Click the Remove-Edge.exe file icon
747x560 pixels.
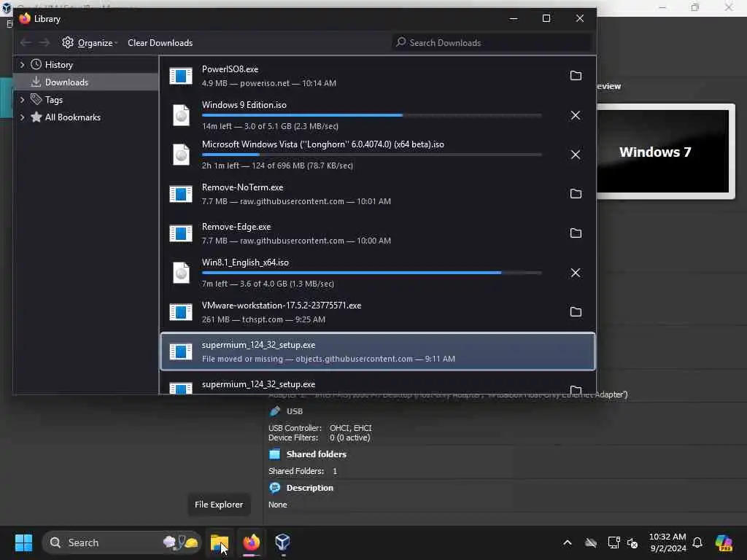point(181,233)
